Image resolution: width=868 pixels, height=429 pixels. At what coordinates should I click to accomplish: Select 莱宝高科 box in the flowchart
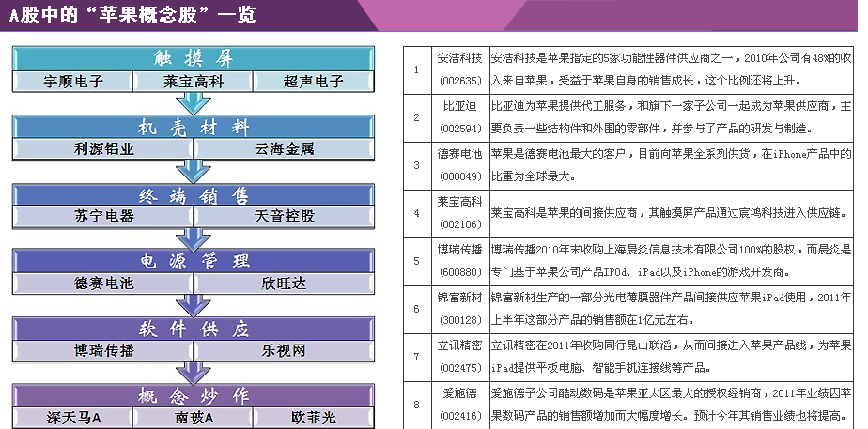(194, 82)
